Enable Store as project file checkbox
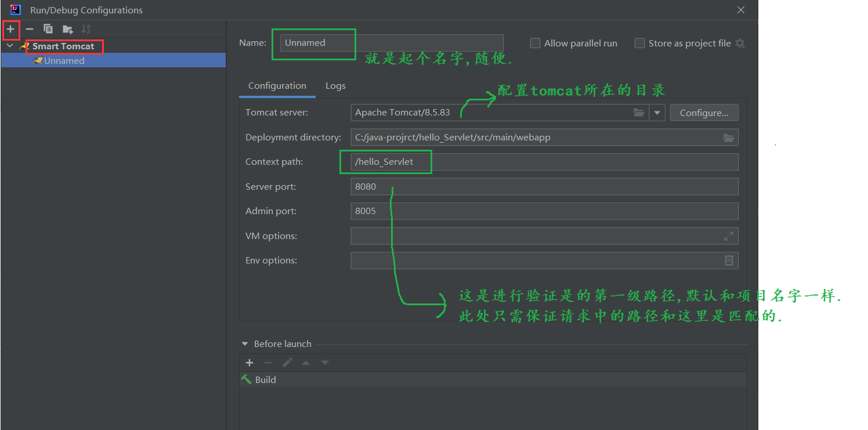 pyautogui.click(x=639, y=44)
